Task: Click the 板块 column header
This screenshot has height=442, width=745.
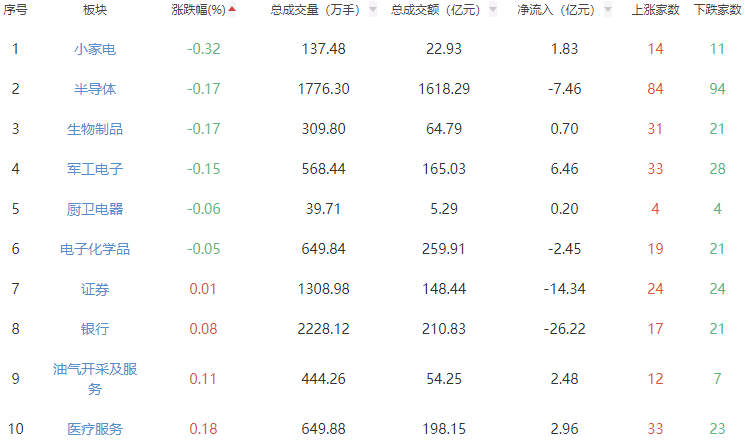Action: click(x=95, y=10)
